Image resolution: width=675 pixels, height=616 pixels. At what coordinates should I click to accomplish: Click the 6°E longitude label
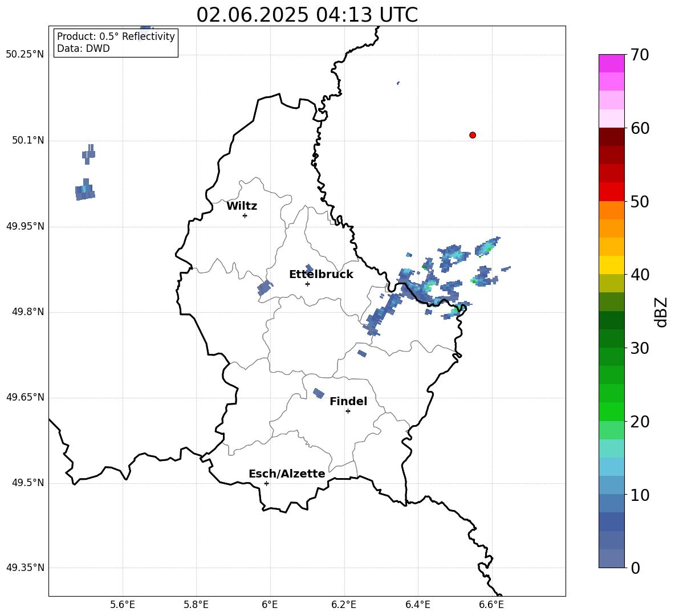point(270,605)
